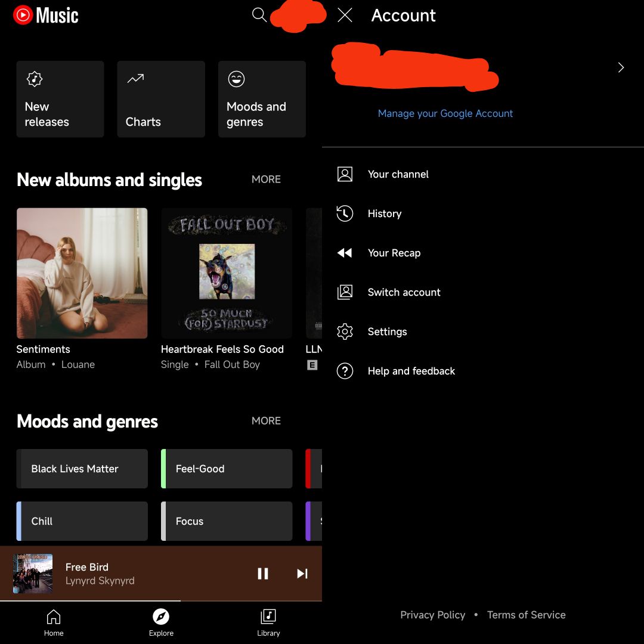The image size is (644, 644).
Task: Open Your Recap menu entry
Action: pos(482,253)
